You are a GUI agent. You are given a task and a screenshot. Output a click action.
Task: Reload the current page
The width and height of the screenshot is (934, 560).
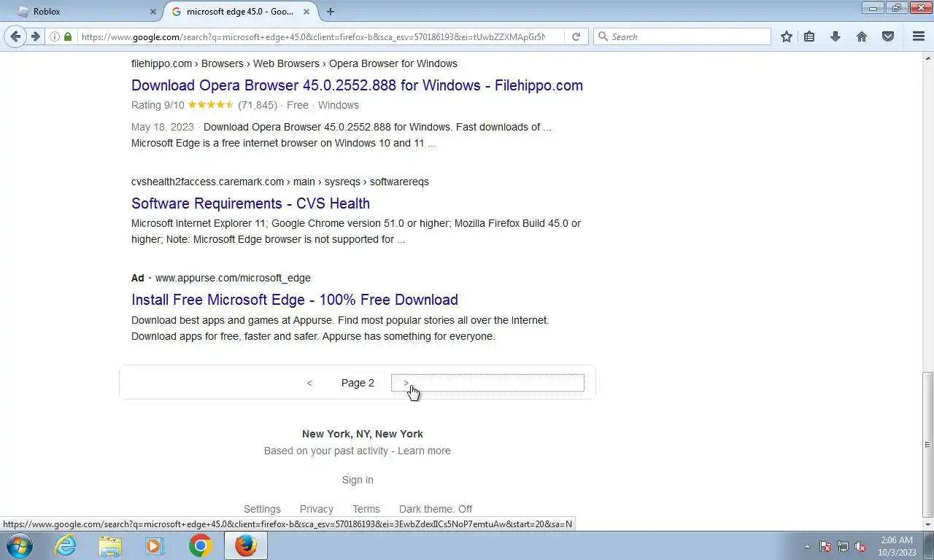[x=576, y=36]
